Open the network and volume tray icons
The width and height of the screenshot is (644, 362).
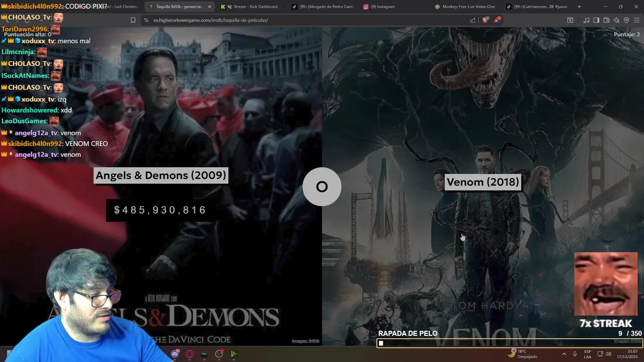point(604,354)
